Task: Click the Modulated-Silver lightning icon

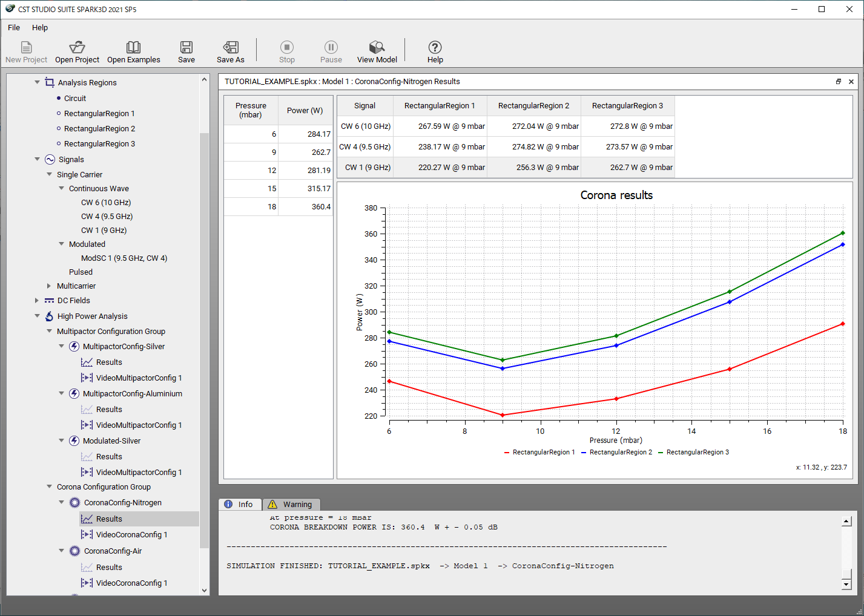Action: point(74,441)
